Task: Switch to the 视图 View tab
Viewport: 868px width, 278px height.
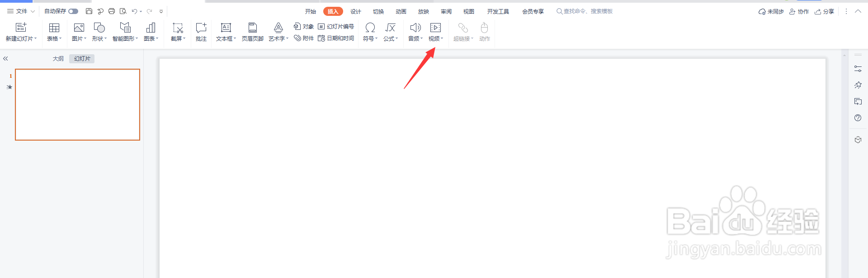Action: [x=468, y=11]
